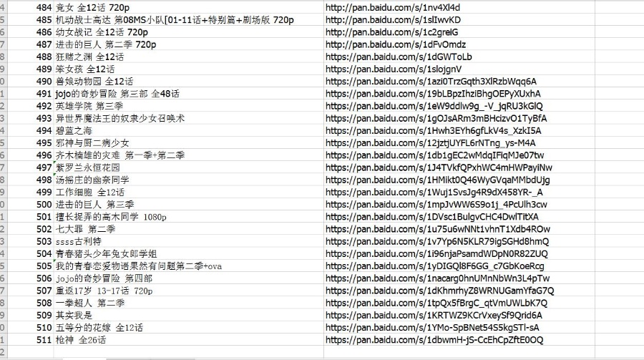The image size is (644, 360).
Task: Click the 五等分的花嫁 全12话 cell
Action: (188, 328)
